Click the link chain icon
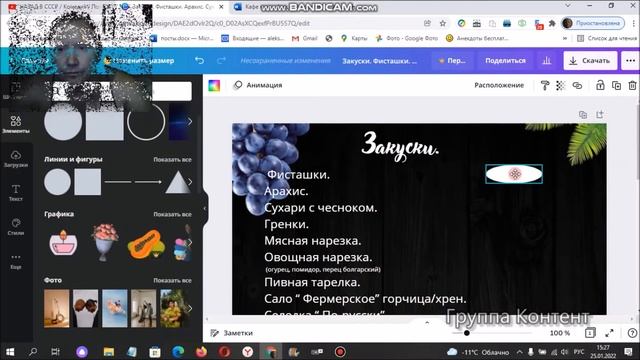The width and height of the screenshot is (640, 360). click(577, 85)
